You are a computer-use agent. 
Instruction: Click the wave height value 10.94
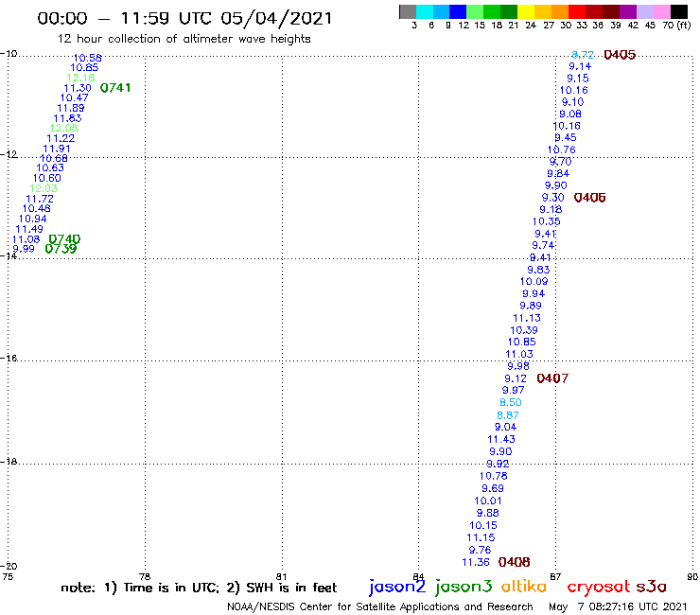pos(32,219)
